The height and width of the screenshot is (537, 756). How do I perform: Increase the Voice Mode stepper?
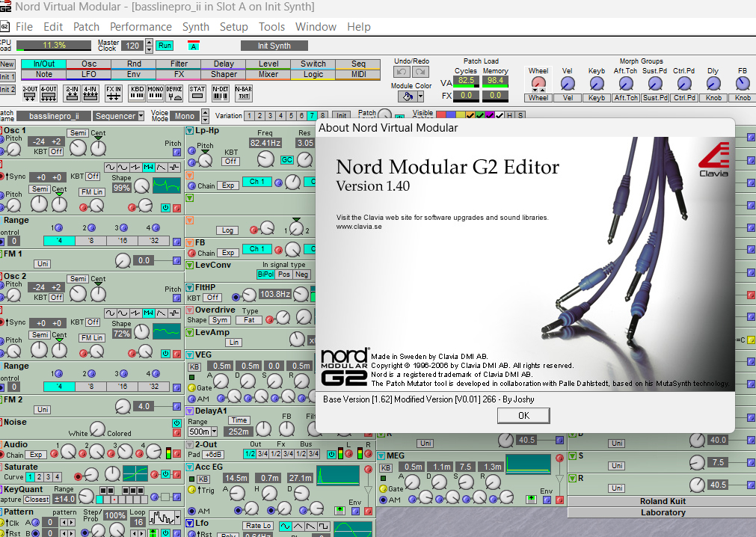pyautogui.click(x=205, y=112)
